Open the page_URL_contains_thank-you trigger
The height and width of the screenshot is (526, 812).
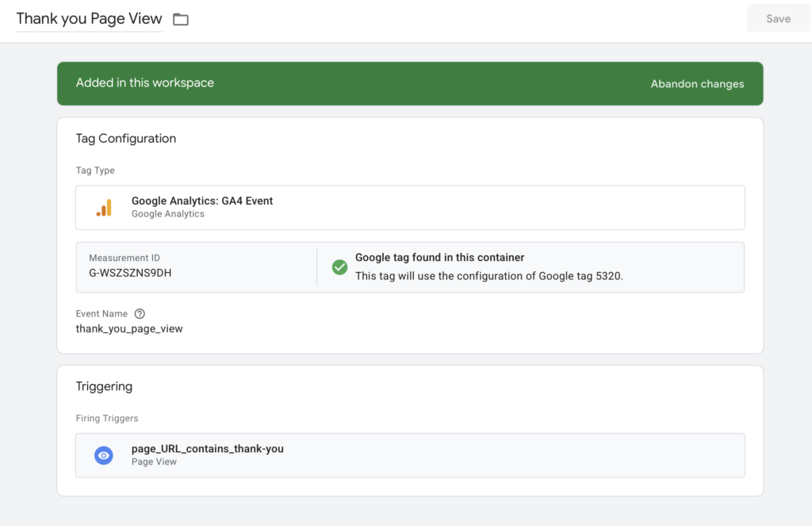(x=207, y=448)
